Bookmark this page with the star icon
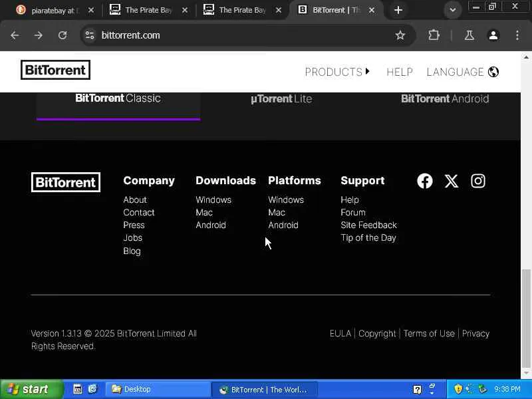Image resolution: width=532 pixels, height=399 pixels. pyautogui.click(x=400, y=35)
